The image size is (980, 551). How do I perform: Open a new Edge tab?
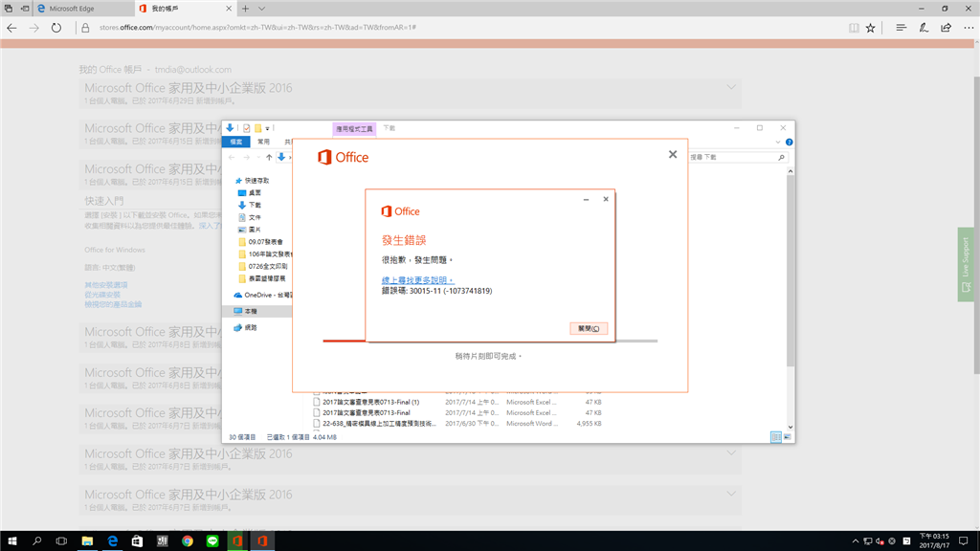[245, 9]
